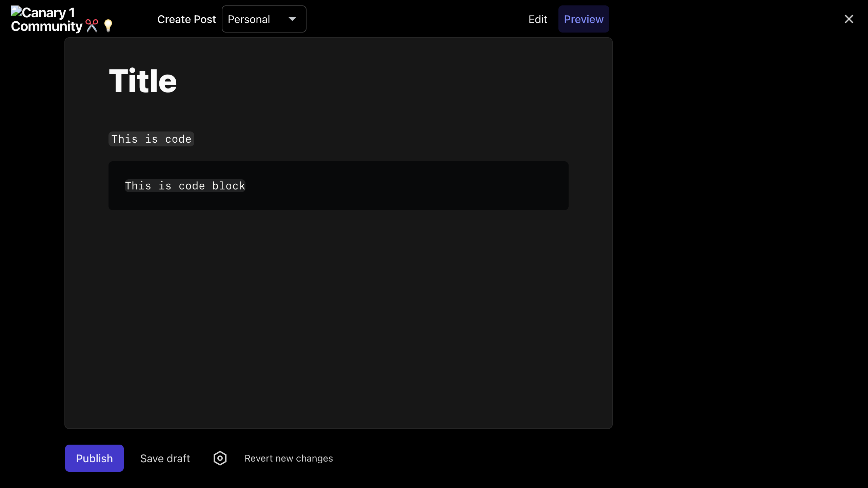
Task: Click the chevron arrow on the Personal selector
Action: coord(292,19)
